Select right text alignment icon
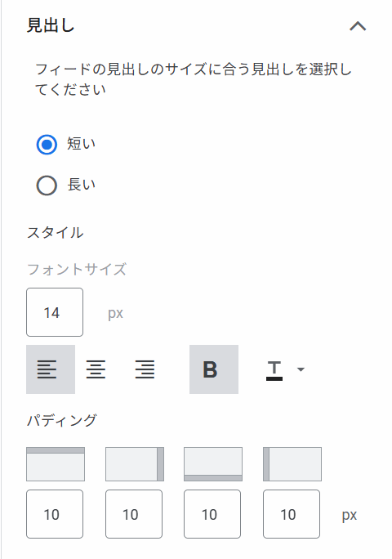 pos(145,369)
